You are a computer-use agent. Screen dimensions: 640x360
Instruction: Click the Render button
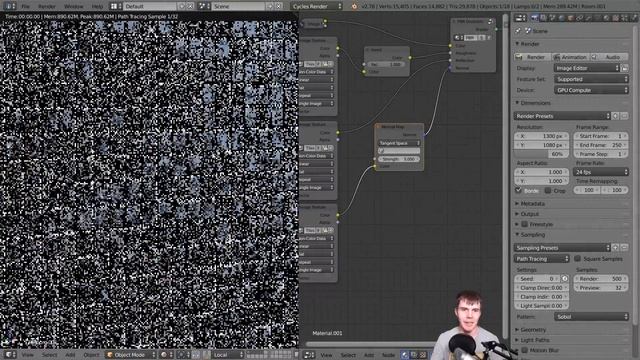pyautogui.click(x=532, y=57)
